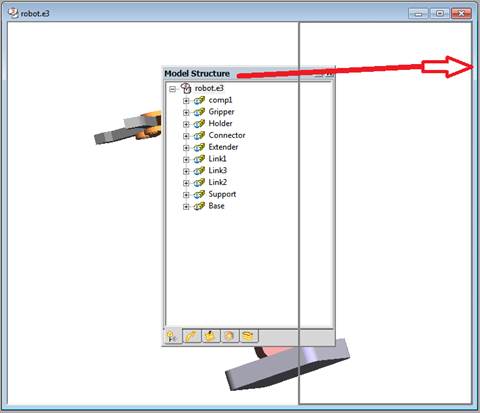
Task: Maximize the robot.e3 window
Action: [440, 13]
